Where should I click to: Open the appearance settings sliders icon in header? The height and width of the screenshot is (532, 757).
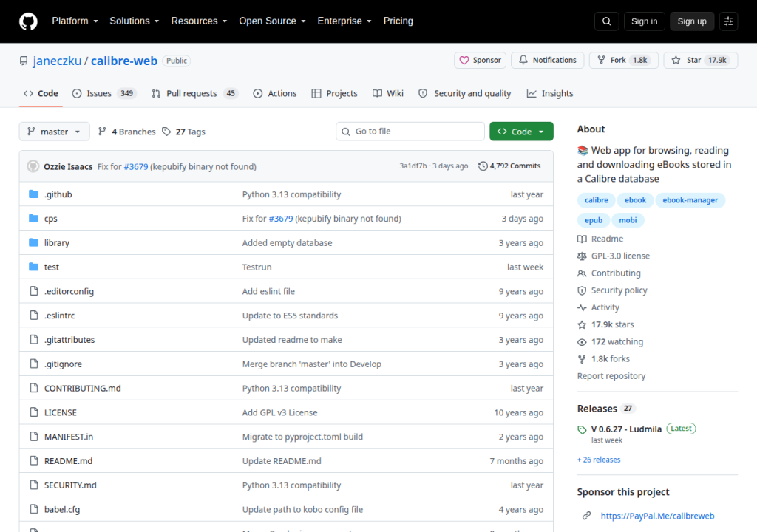(728, 21)
